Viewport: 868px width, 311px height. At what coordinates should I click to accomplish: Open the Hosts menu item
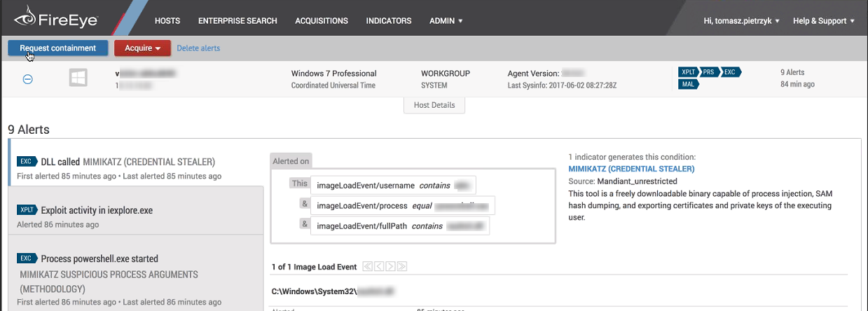point(167,21)
